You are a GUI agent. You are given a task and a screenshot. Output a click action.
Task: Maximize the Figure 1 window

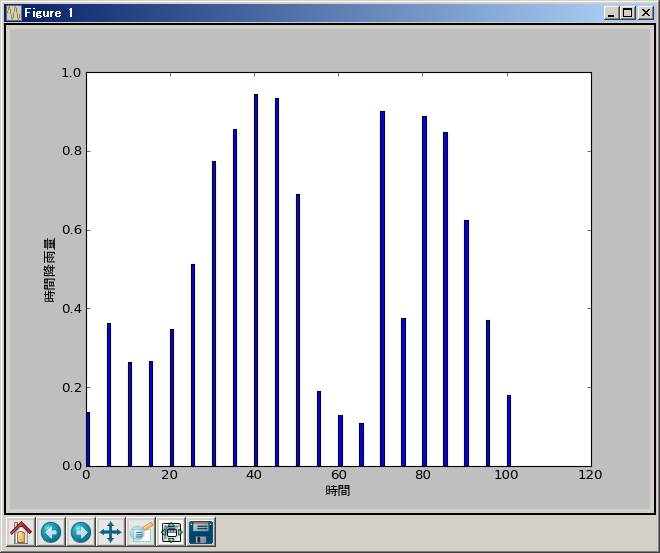tap(627, 13)
